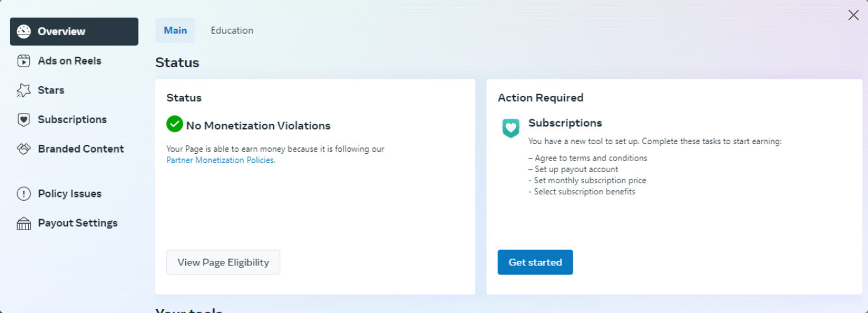The height and width of the screenshot is (313, 868).
Task: Click the No Monetization Violations heading
Action: click(x=258, y=126)
